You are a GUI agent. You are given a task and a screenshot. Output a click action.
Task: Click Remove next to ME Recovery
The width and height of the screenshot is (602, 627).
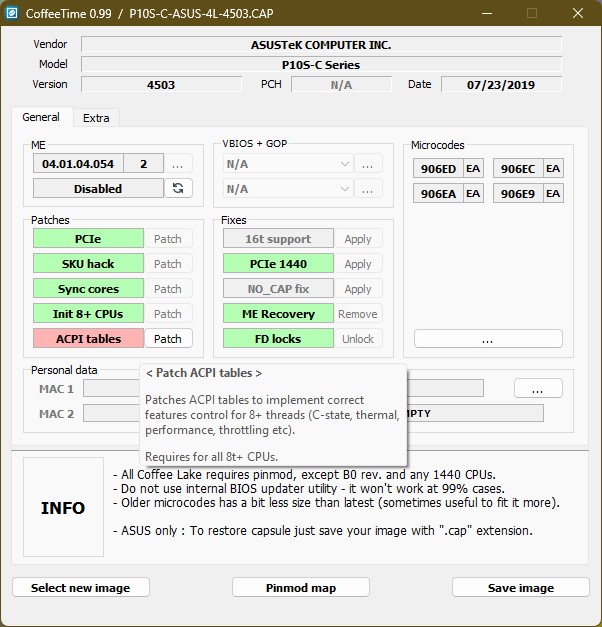point(358,314)
